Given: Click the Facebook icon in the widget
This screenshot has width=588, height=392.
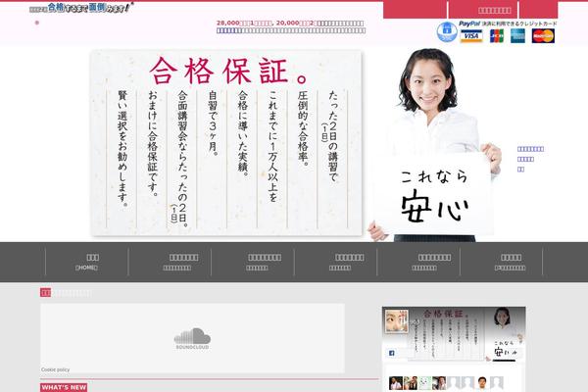Looking at the screenshot, I should (x=391, y=353).
